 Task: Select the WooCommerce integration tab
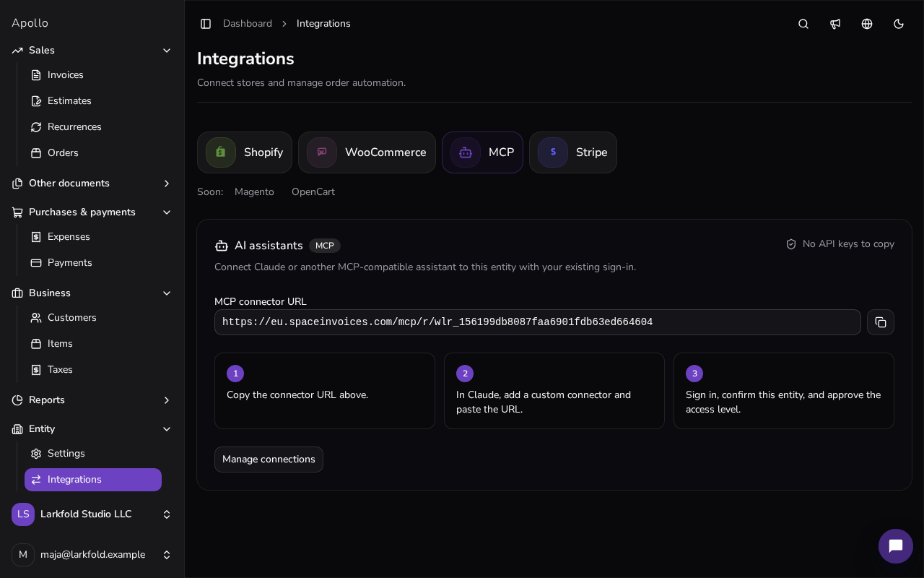click(x=367, y=152)
